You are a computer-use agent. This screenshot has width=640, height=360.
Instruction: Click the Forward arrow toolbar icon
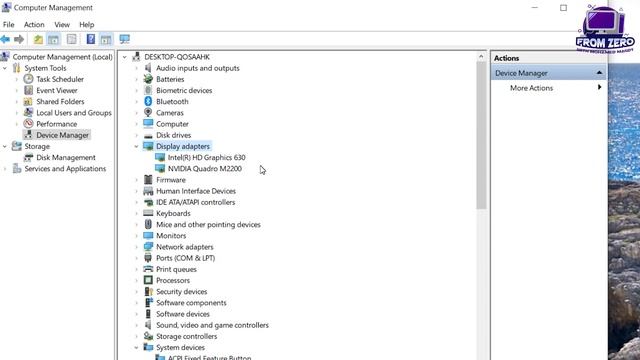click(19, 39)
